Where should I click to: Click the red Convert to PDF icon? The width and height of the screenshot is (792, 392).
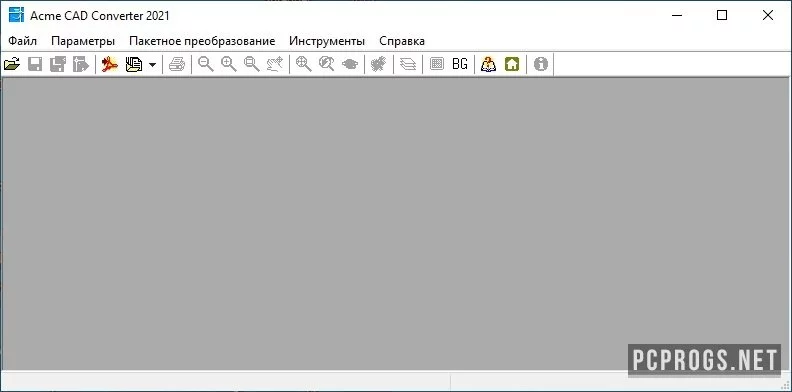110,64
